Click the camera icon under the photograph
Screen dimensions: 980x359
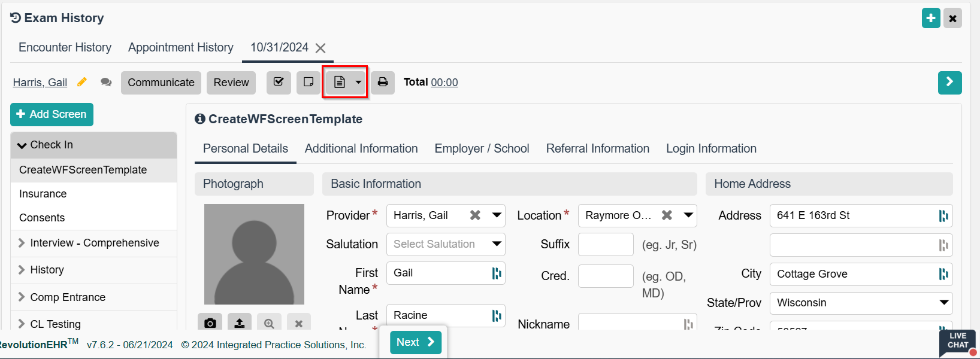click(210, 323)
